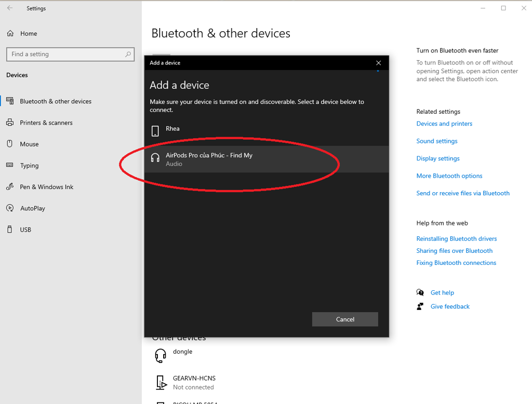Image resolution: width=532 pixels, height=404 pixels.
Task: Click the Settings back arrow
Action: pos(10,8)
